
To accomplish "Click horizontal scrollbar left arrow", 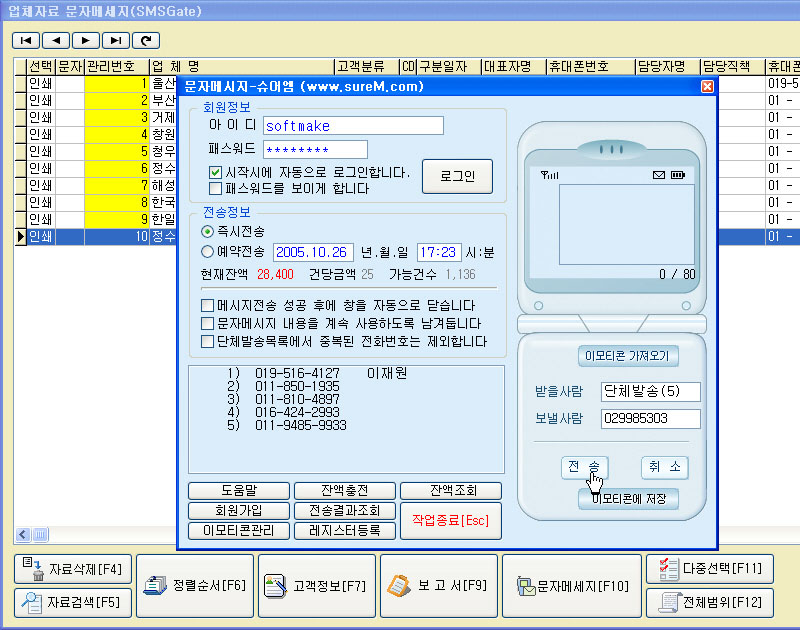I will coord(23,535).
